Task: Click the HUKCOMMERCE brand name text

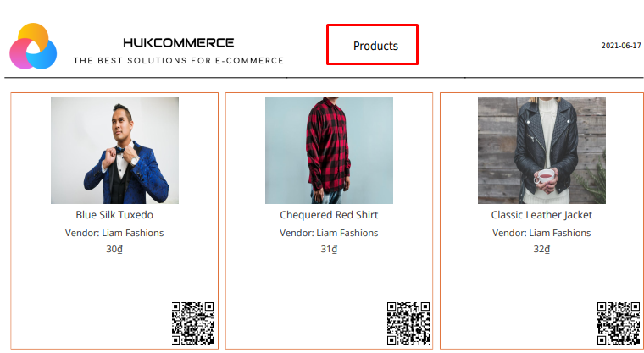Action: coord(178,42)
